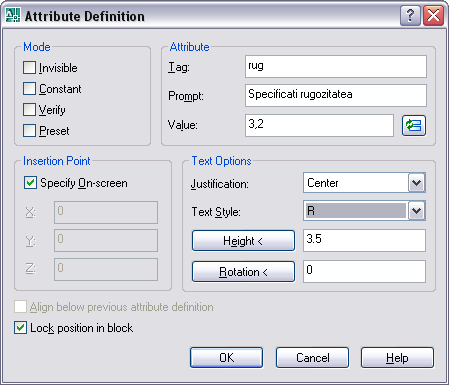Open Help from the bottom button
449x385 pixels.
(397, 358)
